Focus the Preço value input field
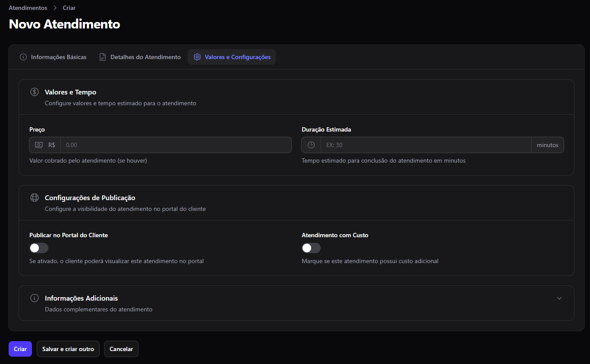The height and width of the screenshot is (364, 590). (x=176, y=145)
